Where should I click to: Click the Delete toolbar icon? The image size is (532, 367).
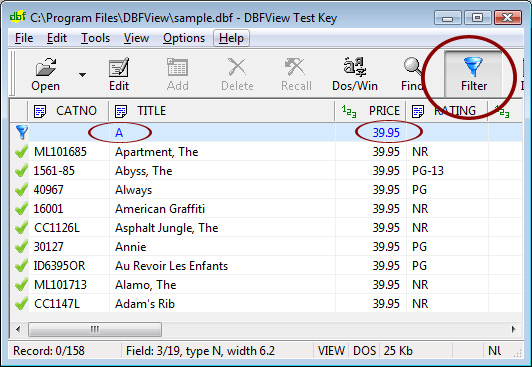click(237, 67)
